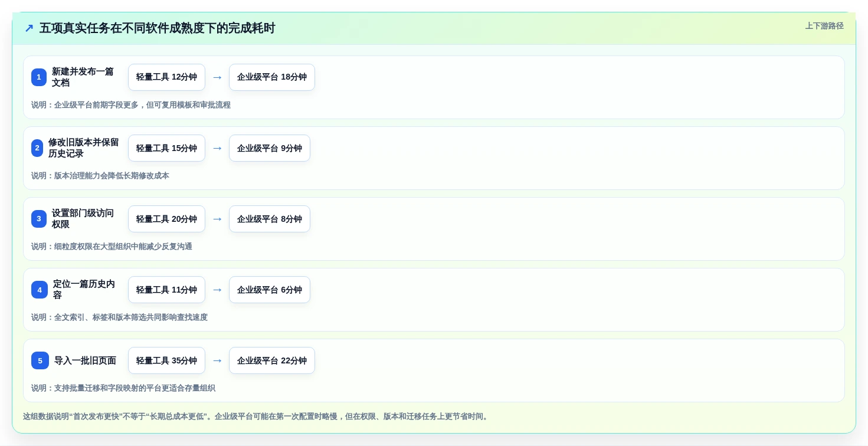Select step number 3 badge
This screenshot has width=868, height=446.
(x=39, y=219)
